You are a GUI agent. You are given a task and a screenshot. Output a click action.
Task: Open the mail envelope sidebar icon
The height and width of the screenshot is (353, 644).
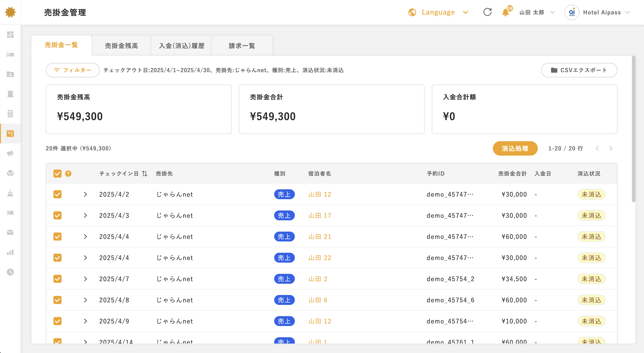(10, 232)
